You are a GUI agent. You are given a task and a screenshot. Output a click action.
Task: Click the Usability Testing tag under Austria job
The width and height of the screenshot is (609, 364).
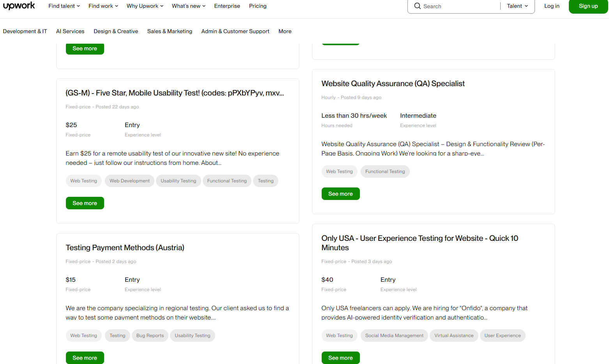click(192, 336)
